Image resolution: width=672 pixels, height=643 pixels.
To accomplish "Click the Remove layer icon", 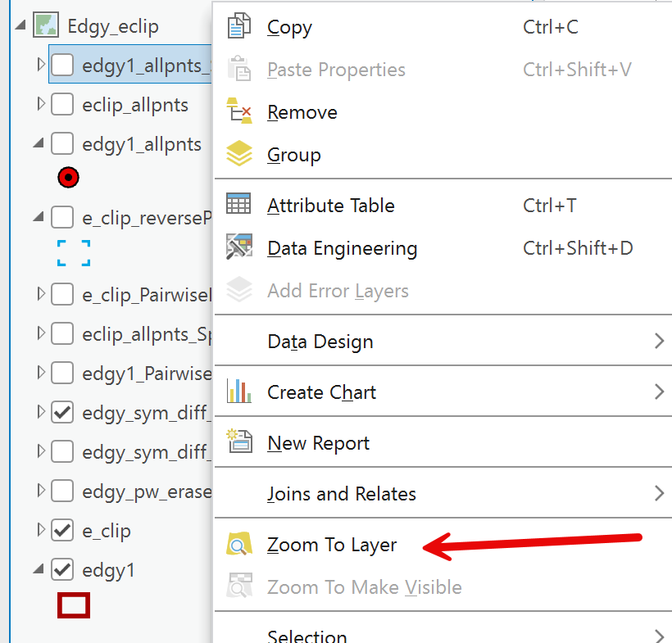I will coord(238,111).
